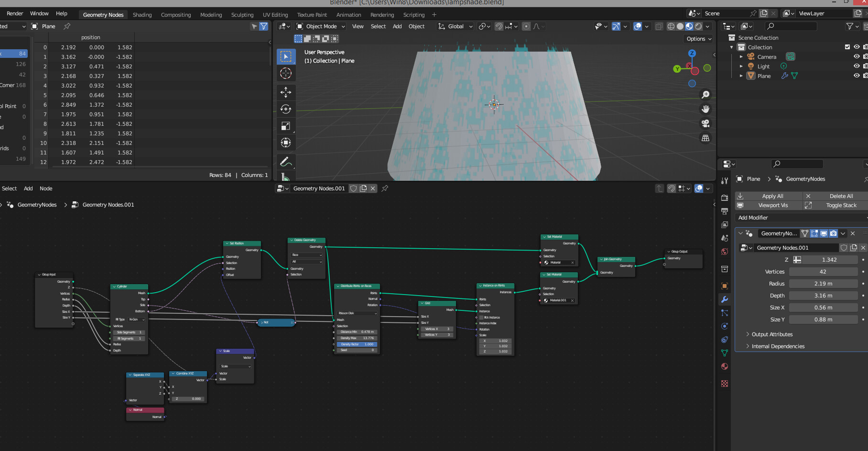The image size is (868, 451).
Task: Select the Rotate tool
Action: [286, 109]
